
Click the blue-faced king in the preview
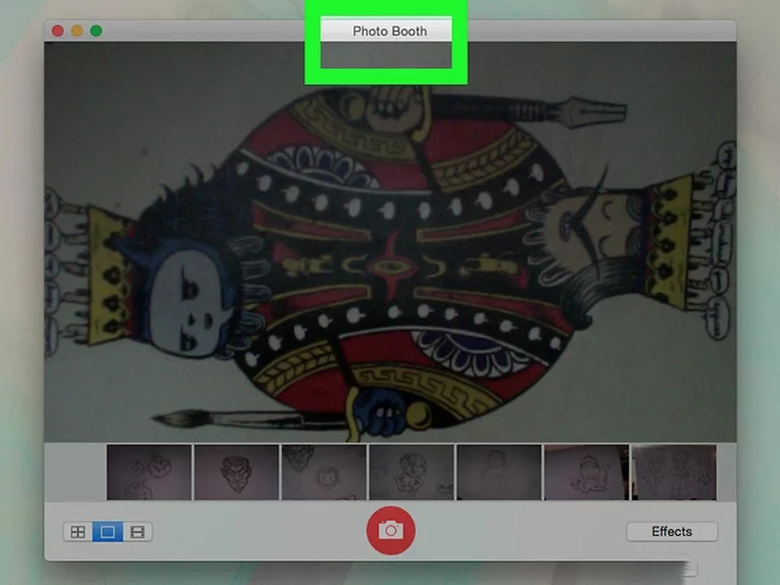185,290
